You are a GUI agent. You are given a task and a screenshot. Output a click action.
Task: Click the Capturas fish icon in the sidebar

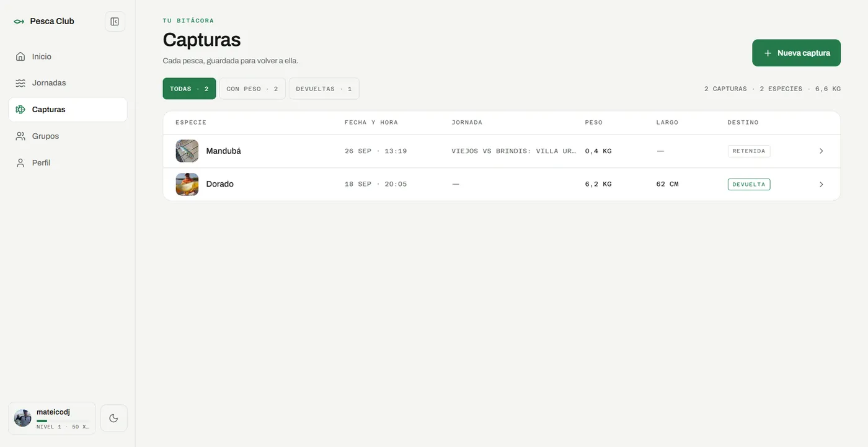click(x=20, y=110)
